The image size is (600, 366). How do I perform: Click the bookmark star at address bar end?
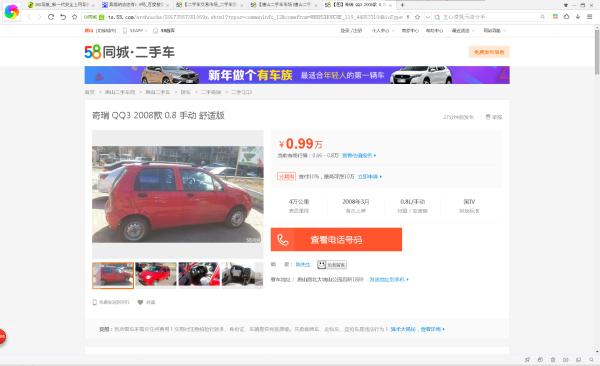click(x=417, y=17)
